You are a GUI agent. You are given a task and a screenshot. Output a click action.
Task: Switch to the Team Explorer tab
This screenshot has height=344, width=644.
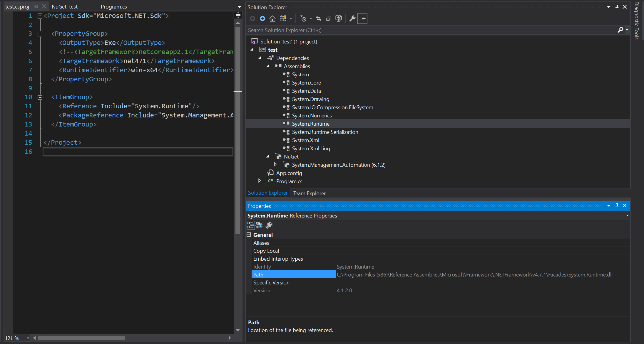(x=309, y=193)
